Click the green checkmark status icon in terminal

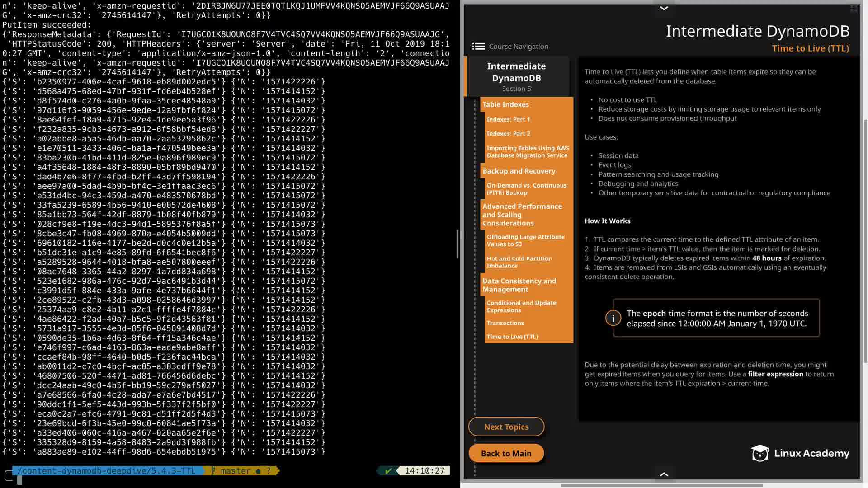point(388,471)
